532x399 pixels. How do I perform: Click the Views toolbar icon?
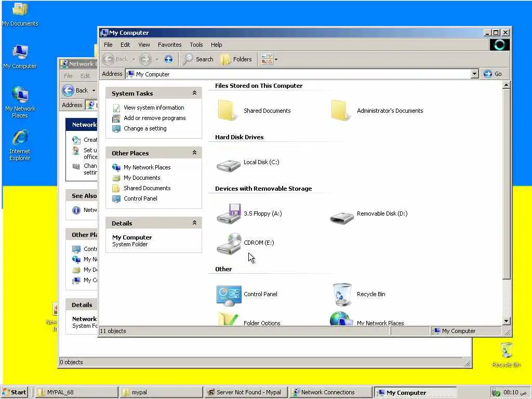(267, 59)
